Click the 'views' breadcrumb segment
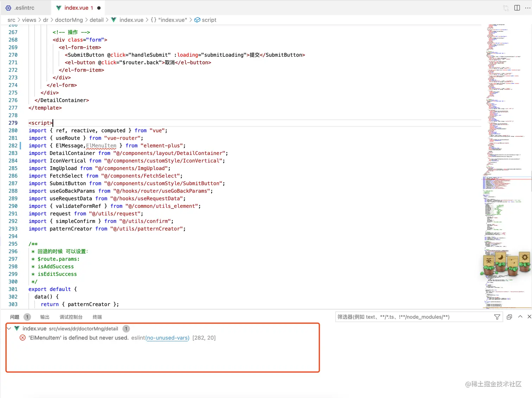Image resolution: width=532 pixels, height=398 pixels. [29, 20]
